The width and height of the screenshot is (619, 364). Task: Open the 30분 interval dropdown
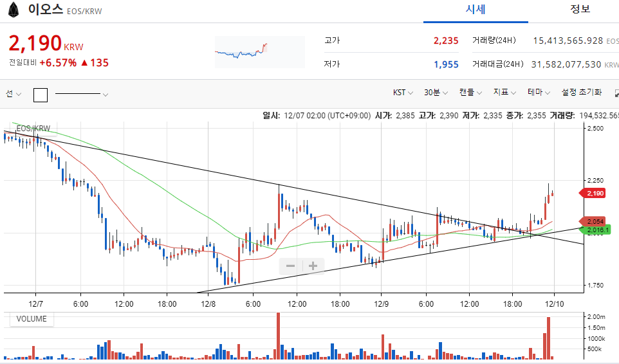pos(436,92)
